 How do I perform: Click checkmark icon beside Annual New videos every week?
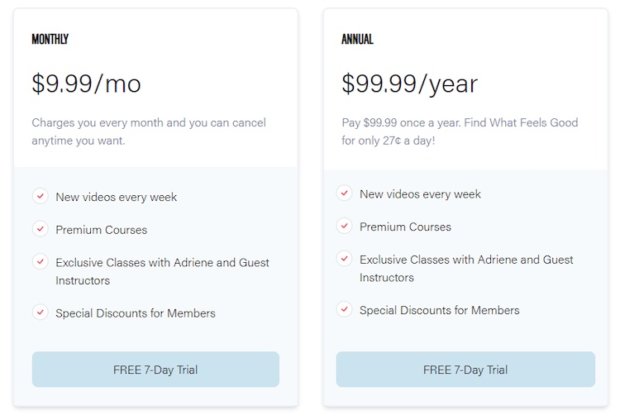pos(344,193)
